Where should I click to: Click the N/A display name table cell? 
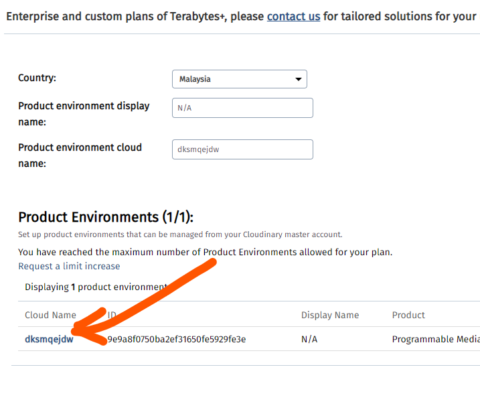point(309,339)
